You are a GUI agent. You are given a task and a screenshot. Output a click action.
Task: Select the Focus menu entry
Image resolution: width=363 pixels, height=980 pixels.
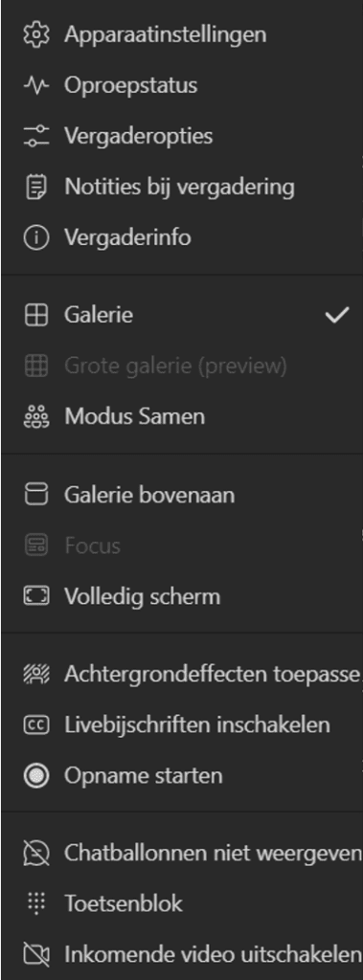(x=182, y=546)
